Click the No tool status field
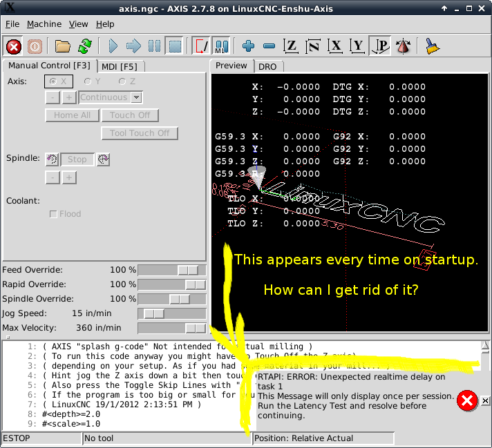The height and width of the screenshot is (448, 492). tap(167, 438)
